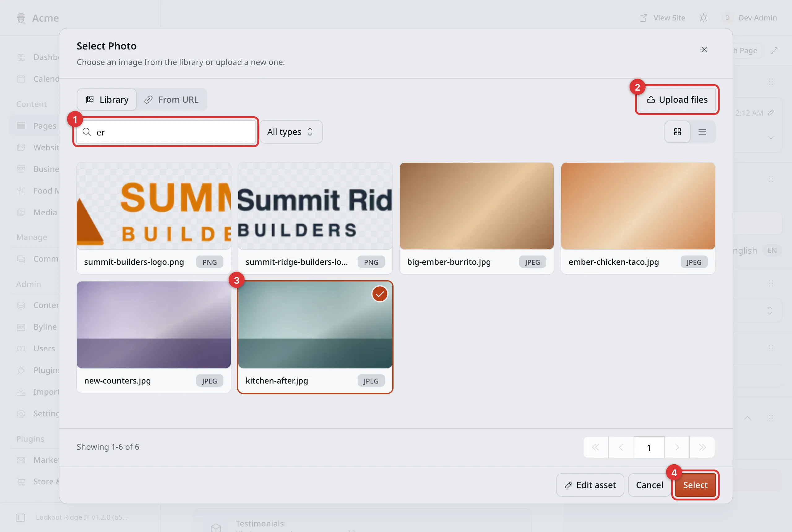The image size is (792, 532).
Task: Open the Library tab
Action: pyautogui.click(x=107, y=100)
